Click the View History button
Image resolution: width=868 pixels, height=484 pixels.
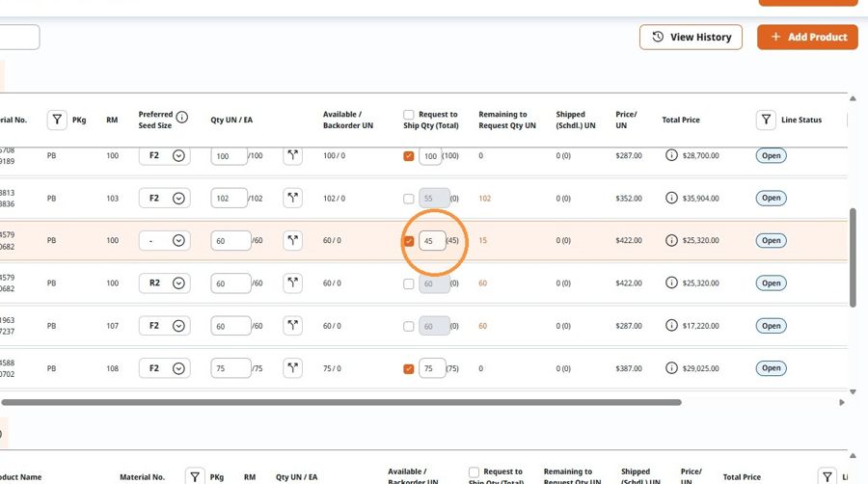click(691, 37)
